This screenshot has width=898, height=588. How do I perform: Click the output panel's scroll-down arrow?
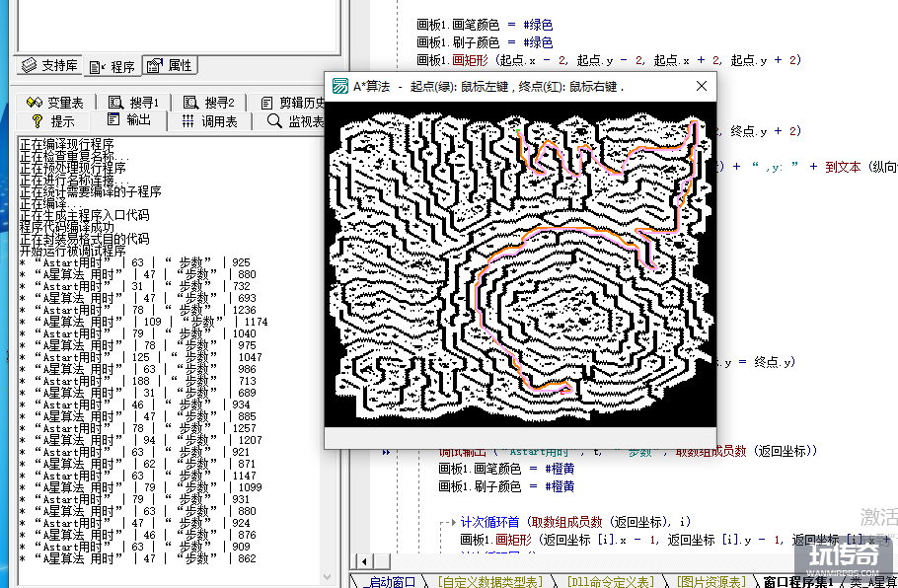coord(327,576)
